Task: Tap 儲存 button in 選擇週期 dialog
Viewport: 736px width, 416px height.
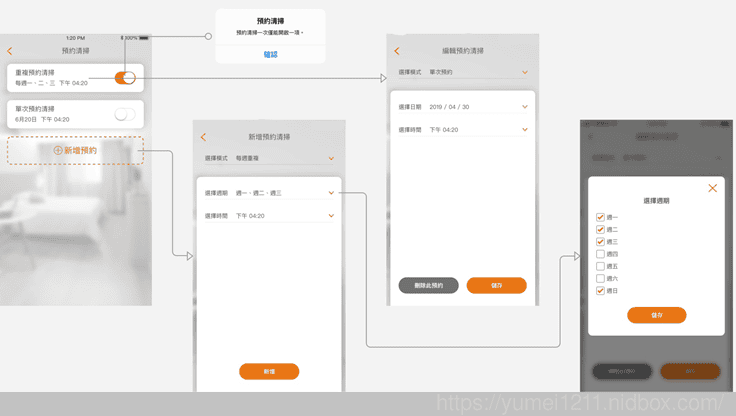Action: coord(657,315)
